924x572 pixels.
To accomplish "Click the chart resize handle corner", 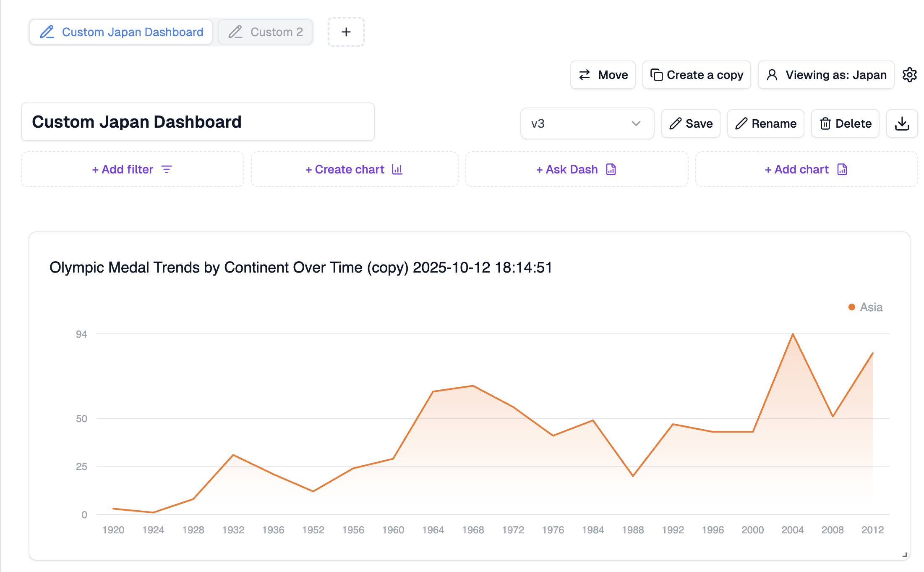I will click(905, 555).
